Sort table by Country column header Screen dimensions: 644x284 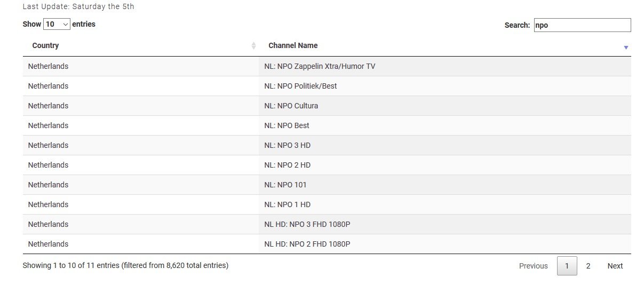(45, 45)
